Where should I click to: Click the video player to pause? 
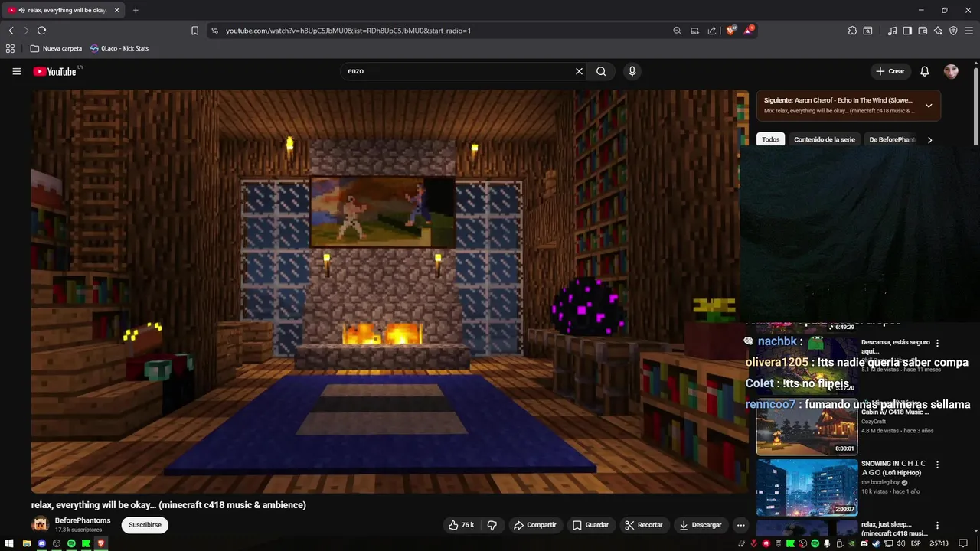[390, 292]
